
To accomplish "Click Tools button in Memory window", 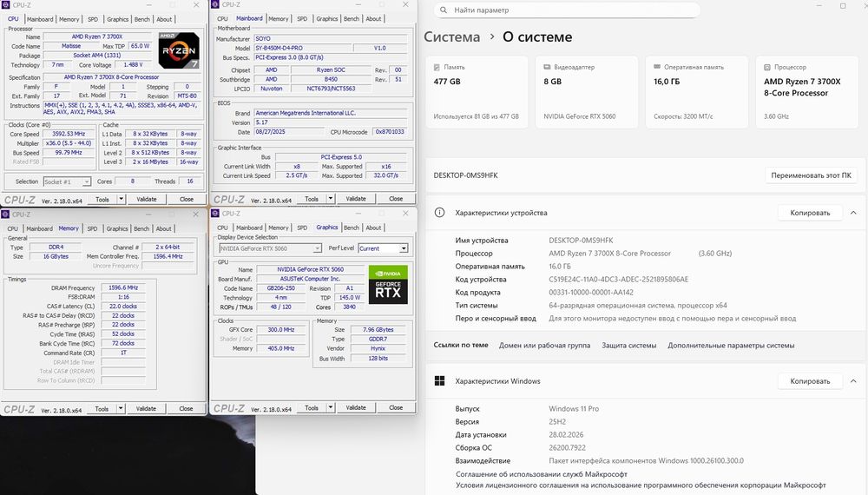I will (102, 409).
